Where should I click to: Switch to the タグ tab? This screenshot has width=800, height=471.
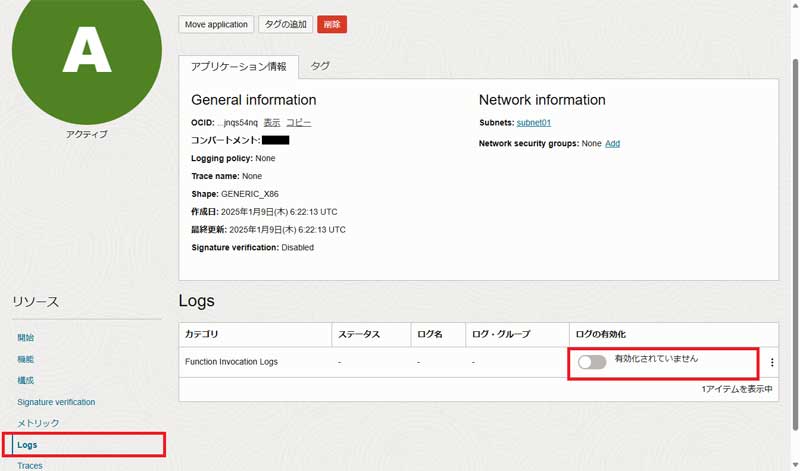[x=320, y=66]
